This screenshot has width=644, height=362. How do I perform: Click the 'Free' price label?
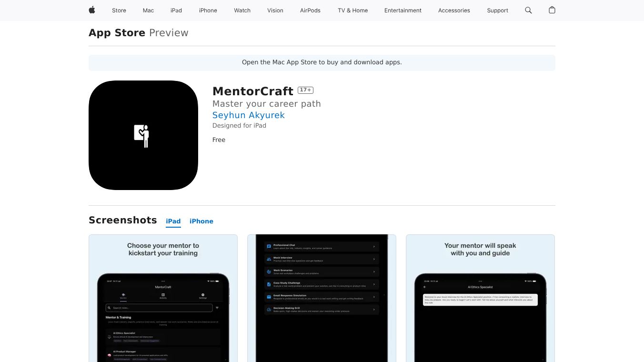[x=219, y=140]
